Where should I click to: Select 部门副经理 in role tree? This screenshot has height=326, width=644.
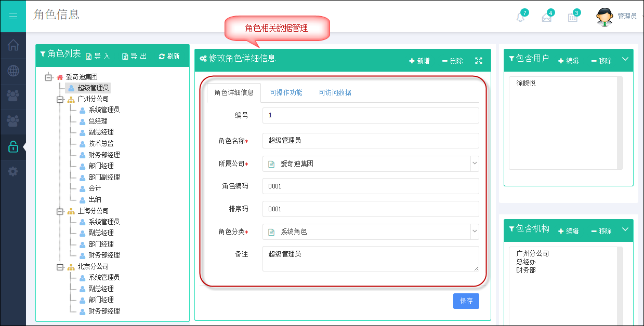pos(104,177)
